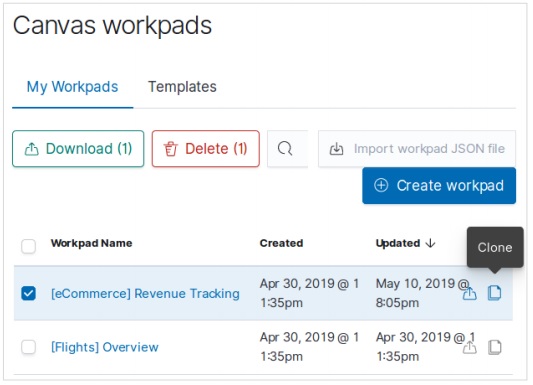Switch to the Templates tab

click(182, 87)
